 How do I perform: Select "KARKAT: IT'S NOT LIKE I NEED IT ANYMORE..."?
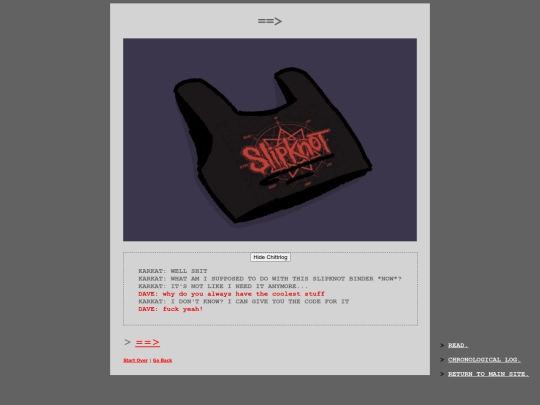click(x=223, y=286)
